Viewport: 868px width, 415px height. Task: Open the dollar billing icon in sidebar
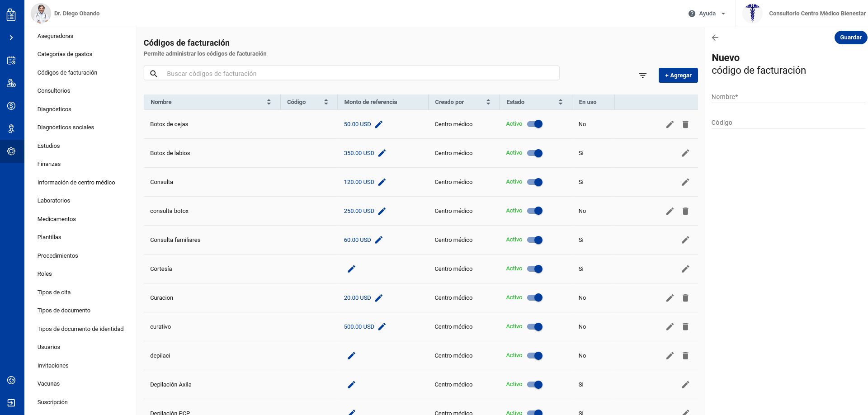coord(11,106)
